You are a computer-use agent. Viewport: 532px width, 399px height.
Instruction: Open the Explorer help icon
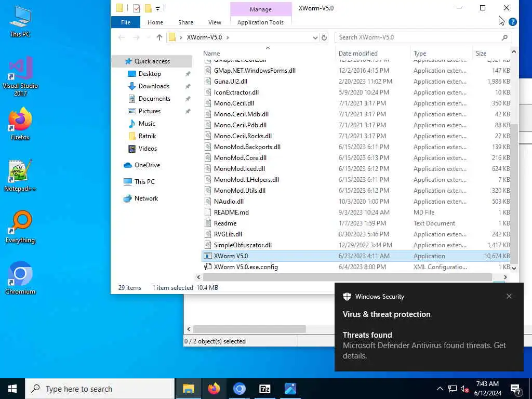[x=513, y=22]
